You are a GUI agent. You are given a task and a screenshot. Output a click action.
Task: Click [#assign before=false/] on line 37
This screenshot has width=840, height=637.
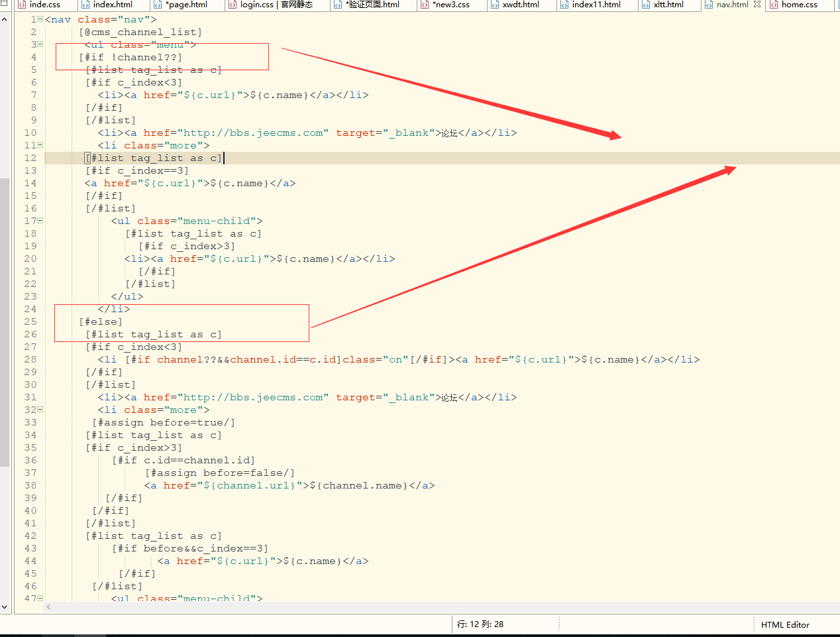[220, 473]
